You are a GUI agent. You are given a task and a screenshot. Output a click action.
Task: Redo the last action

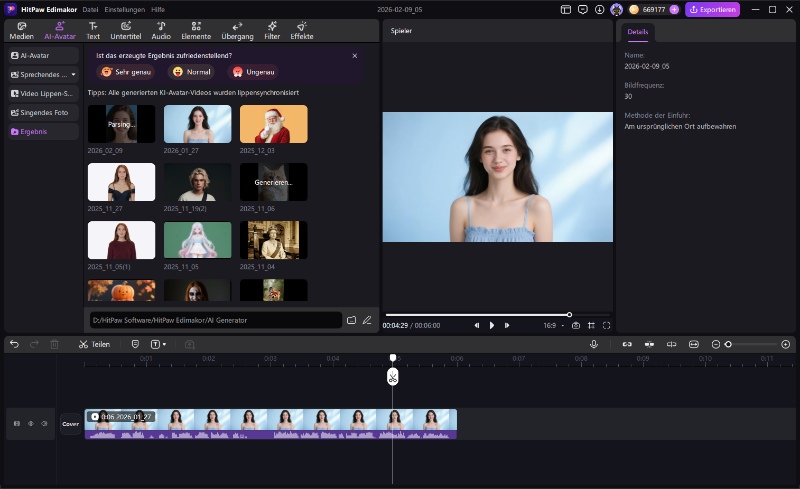click(34, 344)
